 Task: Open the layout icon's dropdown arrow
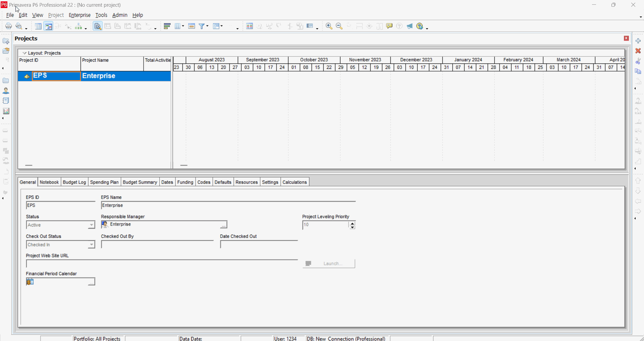(222, 26)
